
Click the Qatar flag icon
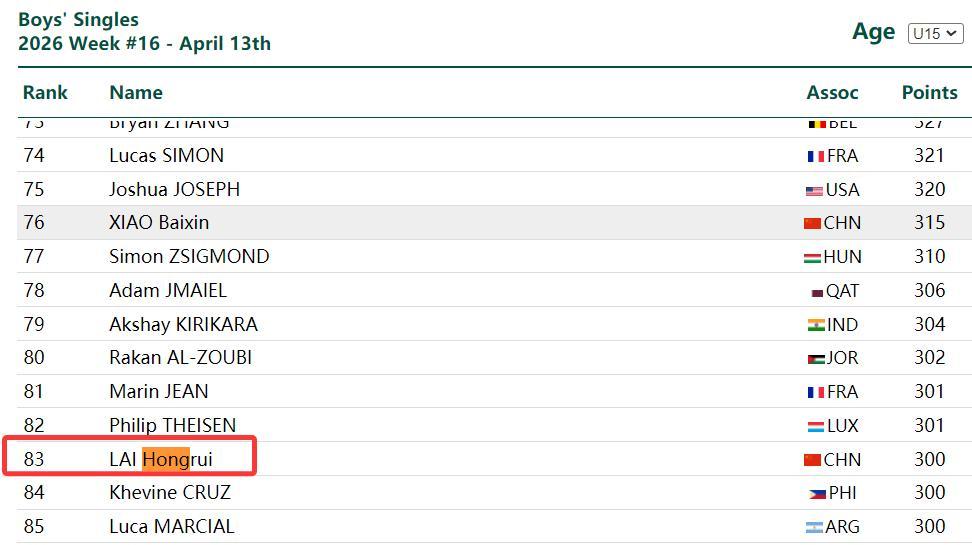point(816,292)
